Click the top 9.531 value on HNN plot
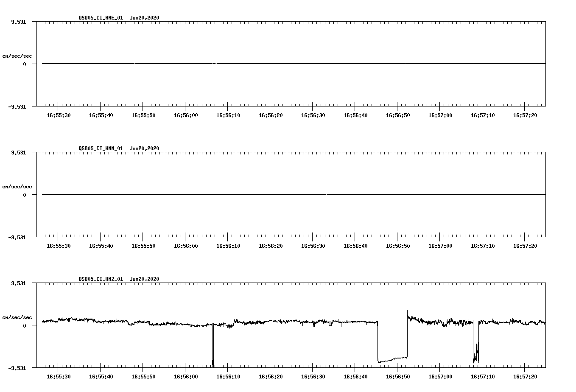The width and height of the screenshot is (576, 392). click(18, 152)
